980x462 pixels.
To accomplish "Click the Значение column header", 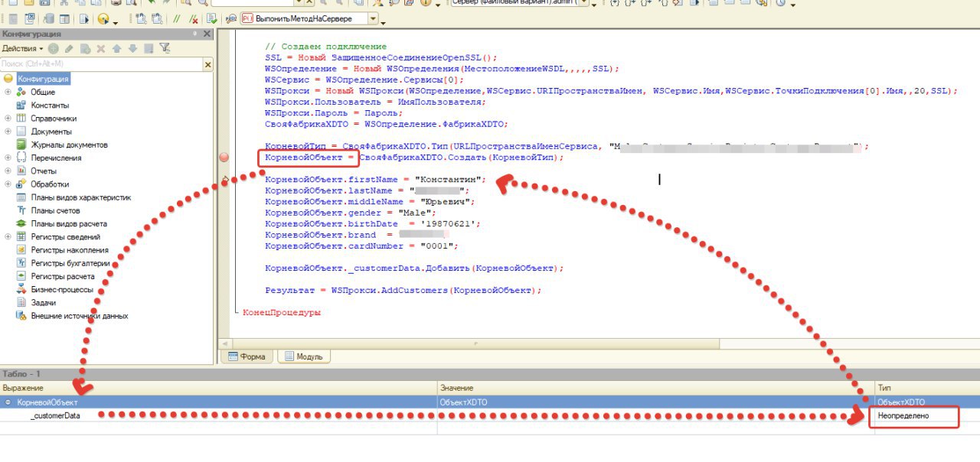I will pyautogui.click(x=656, y=389).
